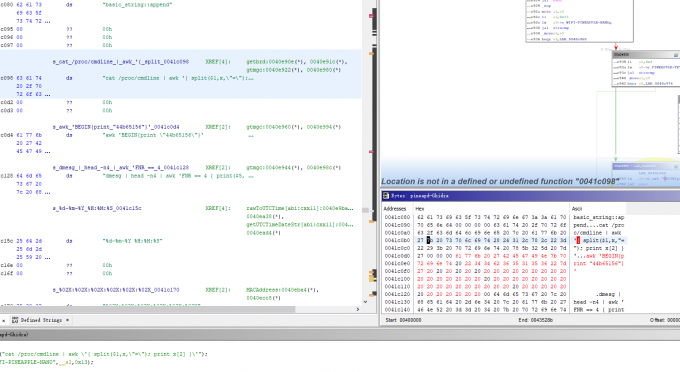Select the Addresses column header in Bytes
This screenshot has width=680, height=372.
395,209
